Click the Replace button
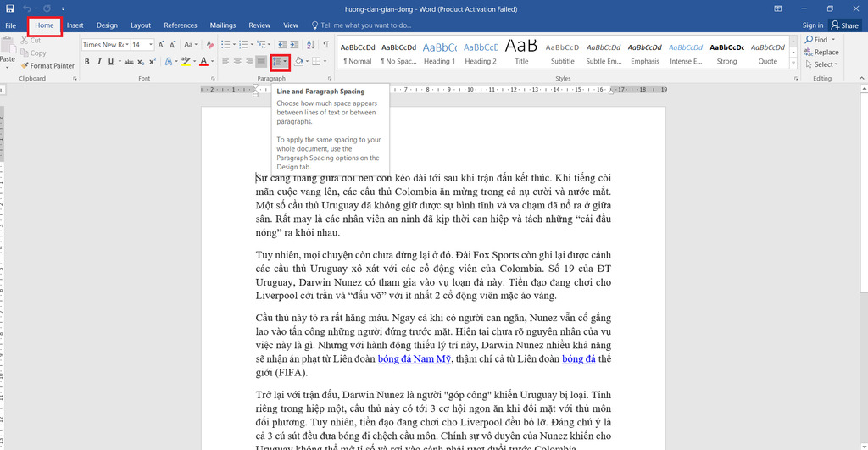Image resolution: width=868 pixels, height=450 pixels. [x=821, y=52]
